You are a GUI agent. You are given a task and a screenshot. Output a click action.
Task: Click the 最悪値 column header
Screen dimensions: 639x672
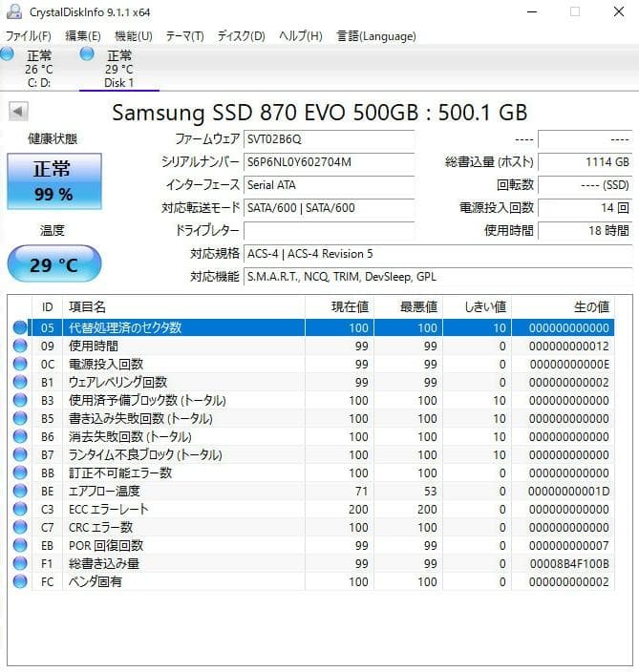pos(409,306)
